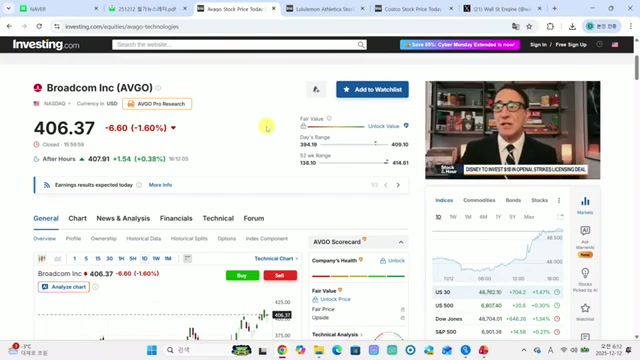Go to previous announcement with left chevron
The image size is (640, 360).
click(x=386, y=185)
